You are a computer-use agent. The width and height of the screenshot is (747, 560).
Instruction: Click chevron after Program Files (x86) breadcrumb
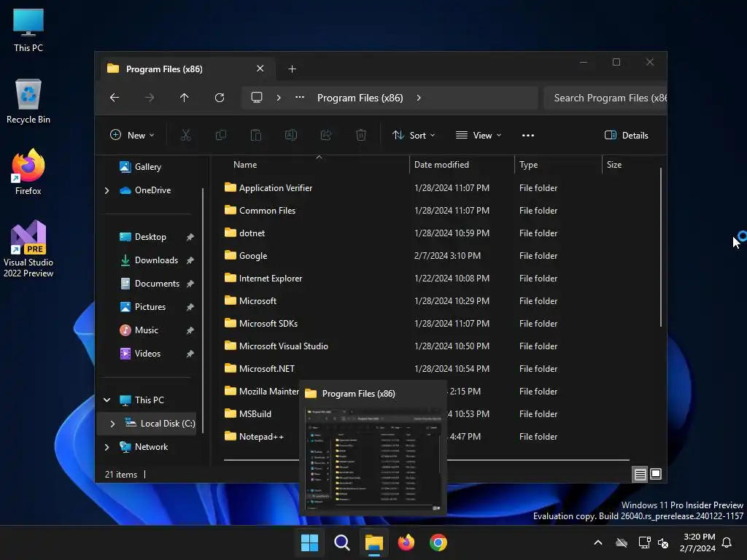point(419,98)
